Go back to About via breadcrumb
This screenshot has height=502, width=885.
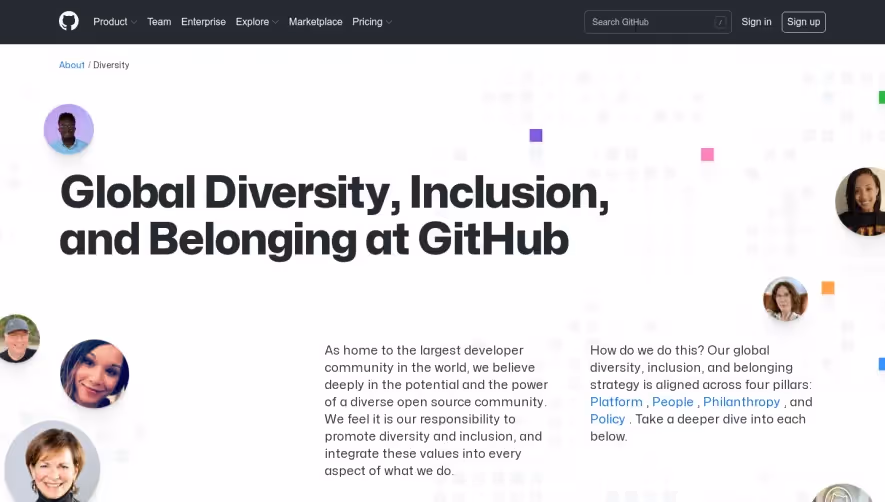pyautogui.click(x=72, y=65)
